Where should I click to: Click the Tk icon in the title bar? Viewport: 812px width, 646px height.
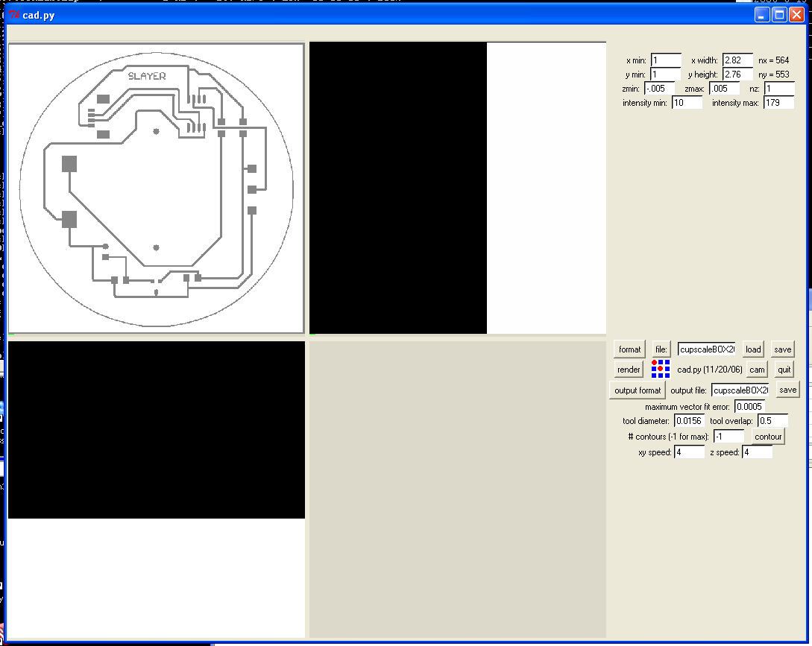[14, 15]
